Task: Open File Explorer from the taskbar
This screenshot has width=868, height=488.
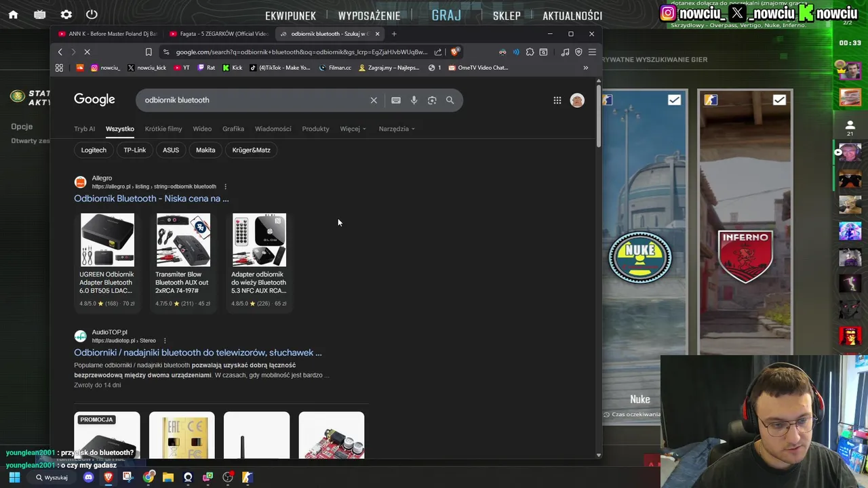Action: pyautogui.click(x=167, y=477)
